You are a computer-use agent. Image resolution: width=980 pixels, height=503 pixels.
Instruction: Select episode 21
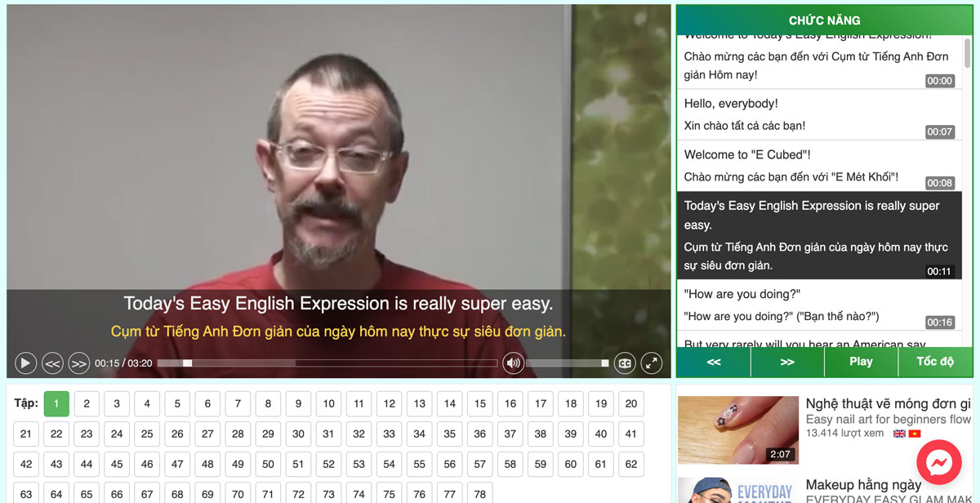26,434
